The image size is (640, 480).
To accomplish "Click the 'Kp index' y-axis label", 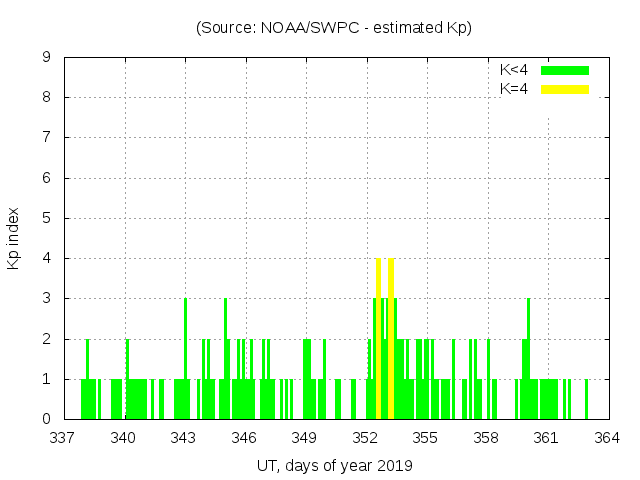I will tap(14, 238).
